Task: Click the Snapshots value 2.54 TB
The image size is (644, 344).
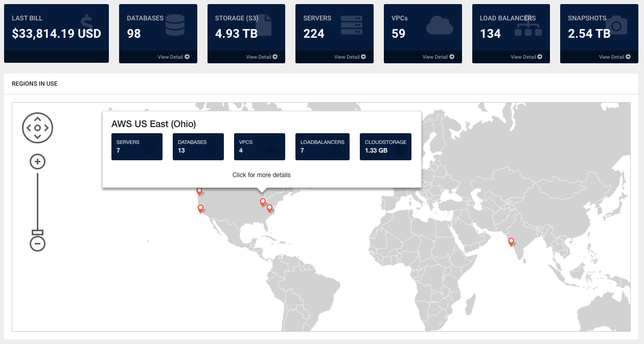Action: (x=589, y=34)
